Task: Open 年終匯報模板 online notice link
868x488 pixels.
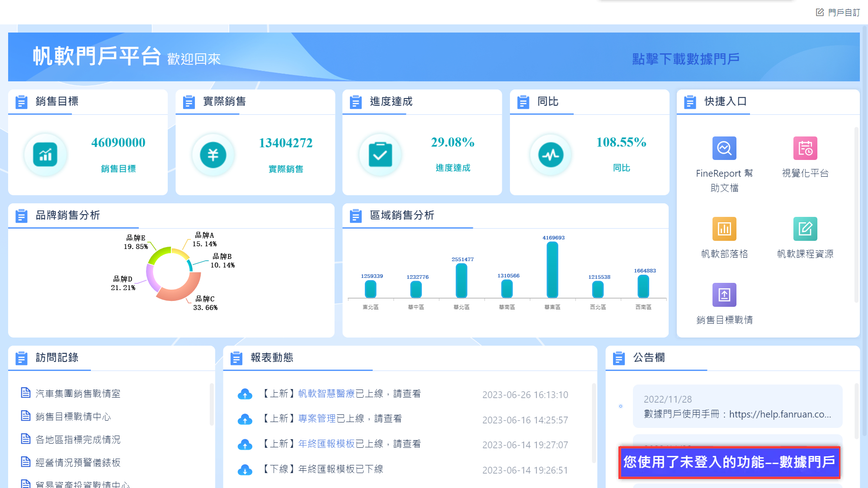Action: tap(326, 444)
